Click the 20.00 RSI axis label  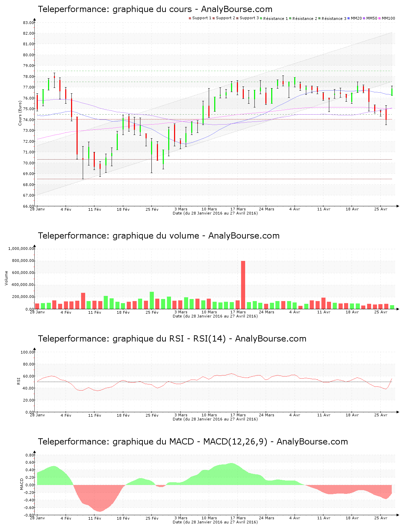[x=28, y=400]
